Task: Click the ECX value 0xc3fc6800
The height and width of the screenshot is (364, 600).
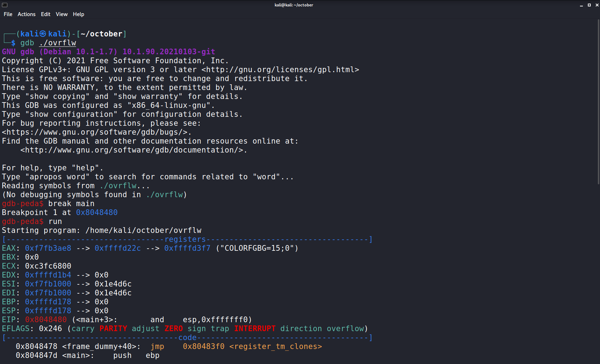Action: [48, 266]
